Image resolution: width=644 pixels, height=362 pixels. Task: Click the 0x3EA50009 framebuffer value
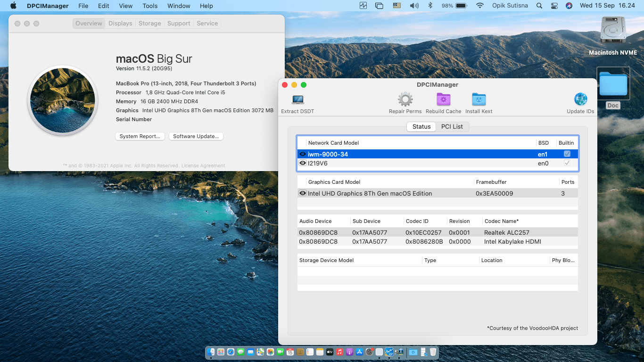coord(494,193)
